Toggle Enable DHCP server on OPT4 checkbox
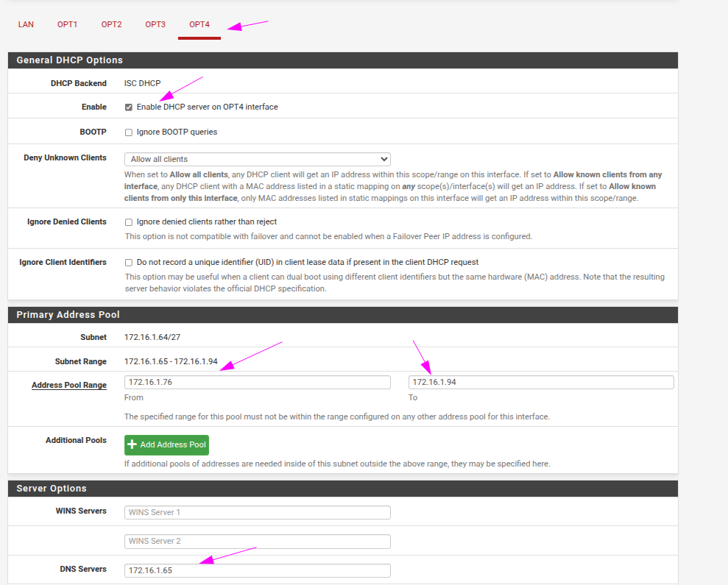 [129, 107]
